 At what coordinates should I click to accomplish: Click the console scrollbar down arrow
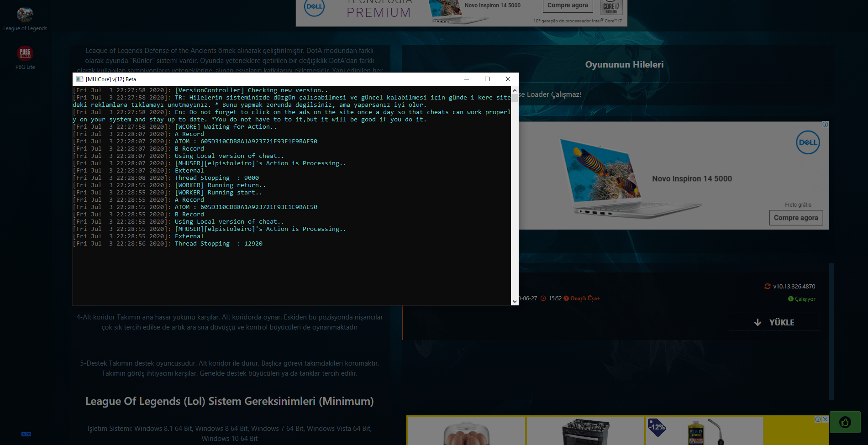coord(515,301)
